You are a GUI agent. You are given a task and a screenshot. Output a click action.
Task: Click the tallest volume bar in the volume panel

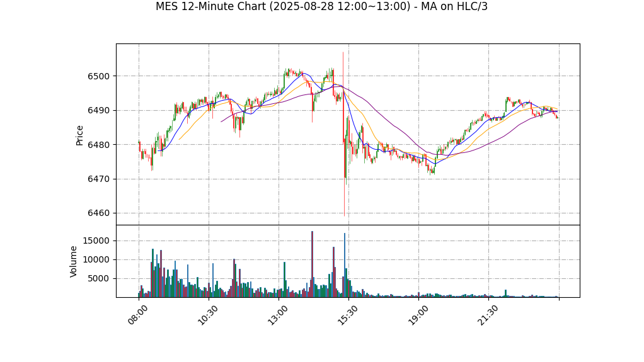(x=312, y=264)
